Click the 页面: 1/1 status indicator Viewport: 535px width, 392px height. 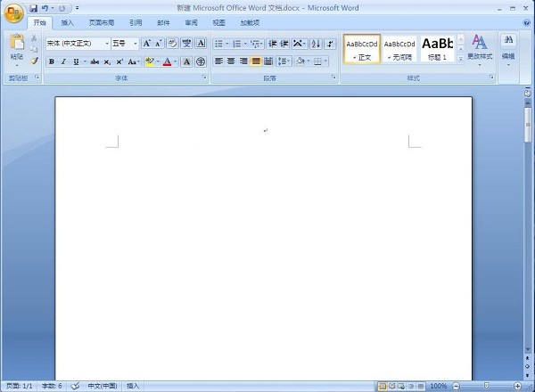pos(20,386)
